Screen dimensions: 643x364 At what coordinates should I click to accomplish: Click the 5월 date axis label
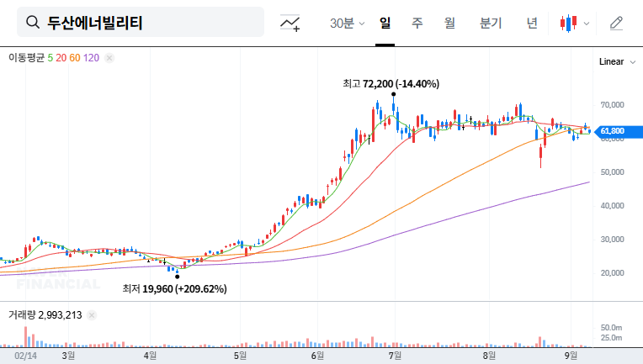point(241,356)
